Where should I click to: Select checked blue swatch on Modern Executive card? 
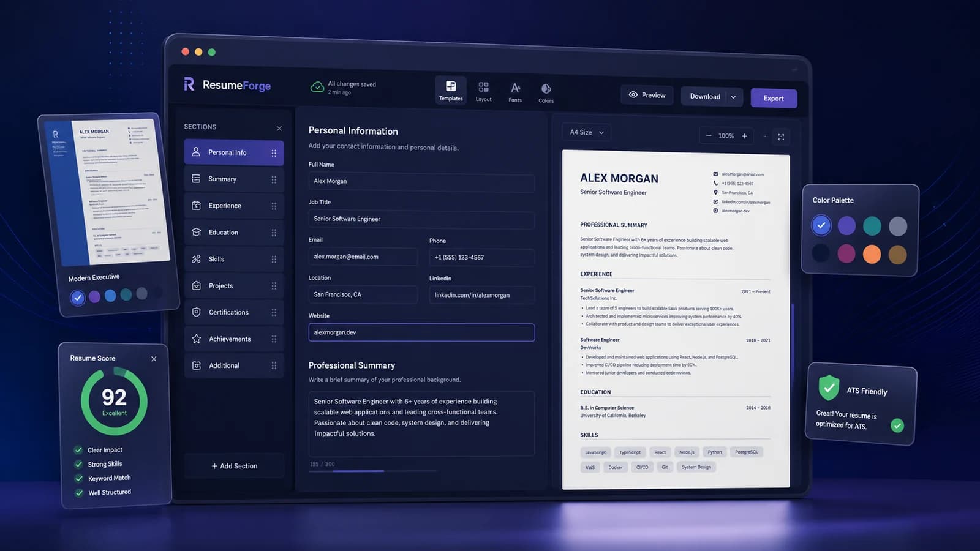tap(77, 298)
